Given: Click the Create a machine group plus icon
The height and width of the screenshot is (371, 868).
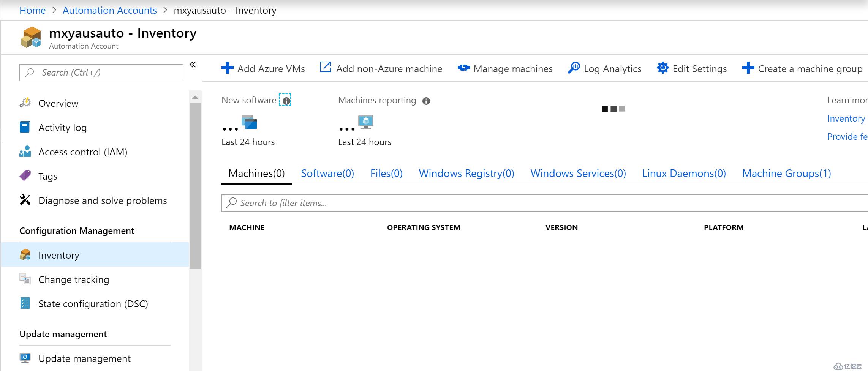Looking at the screenshot, I should (x=748, y=68).
